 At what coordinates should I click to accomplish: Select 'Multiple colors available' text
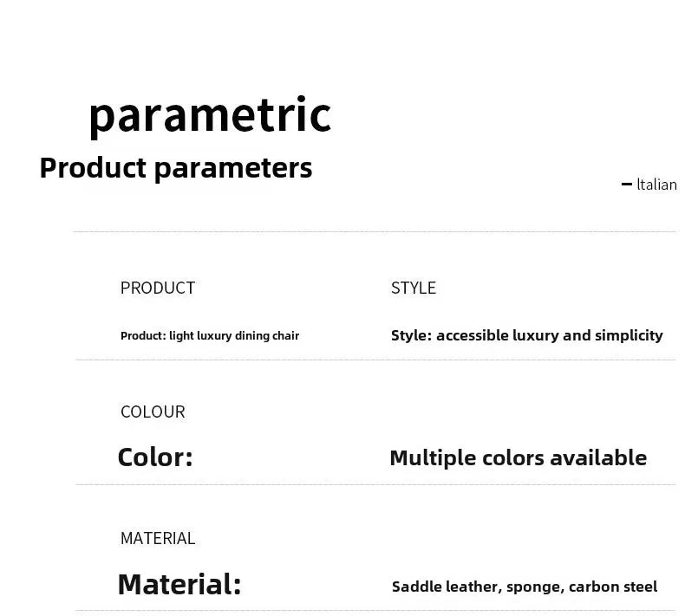click(519, 458)
